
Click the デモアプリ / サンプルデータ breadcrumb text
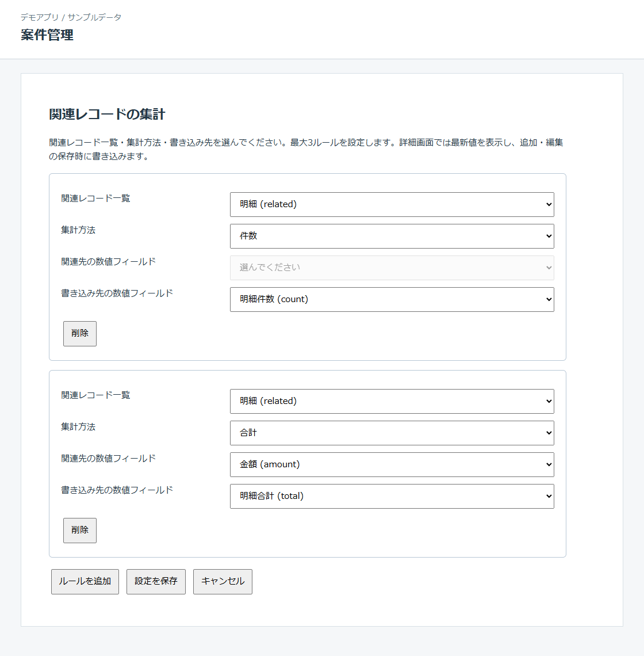pyautogui.click(x=71, y=17)
